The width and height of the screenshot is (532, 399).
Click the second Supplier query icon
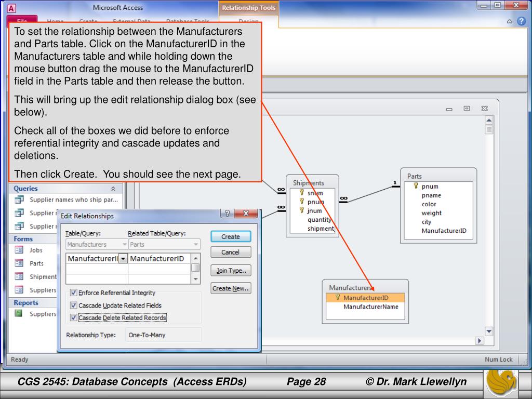click(x=19, y=212)
